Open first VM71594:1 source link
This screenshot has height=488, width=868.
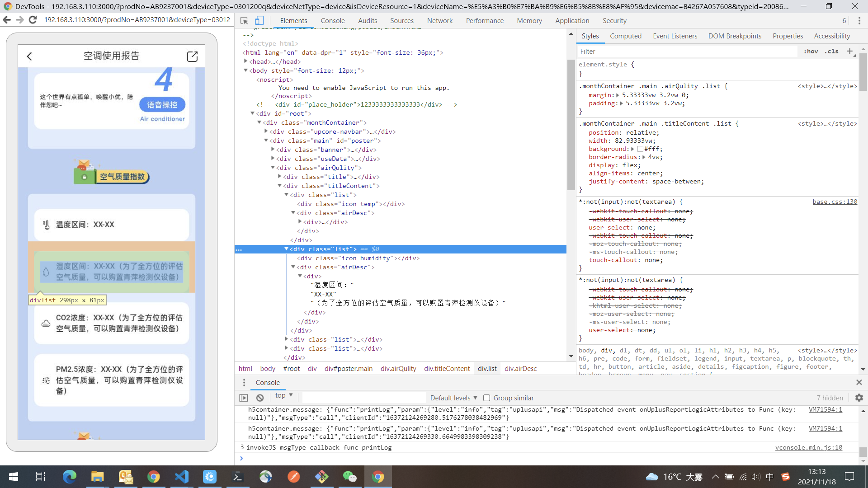click(x=825, y=410)
